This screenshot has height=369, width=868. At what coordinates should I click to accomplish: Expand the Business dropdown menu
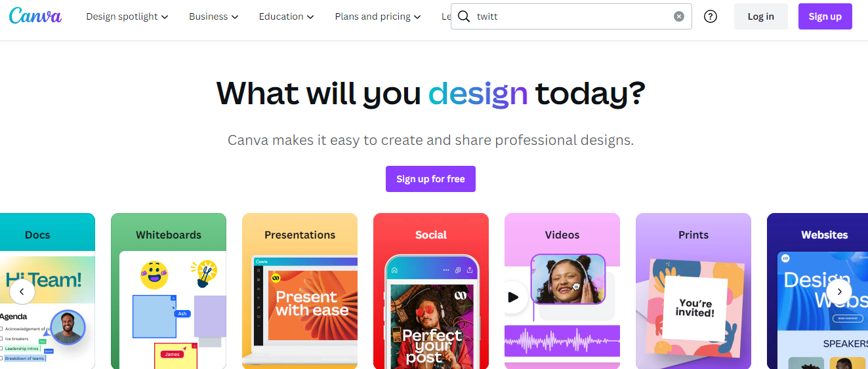point(213,16)
